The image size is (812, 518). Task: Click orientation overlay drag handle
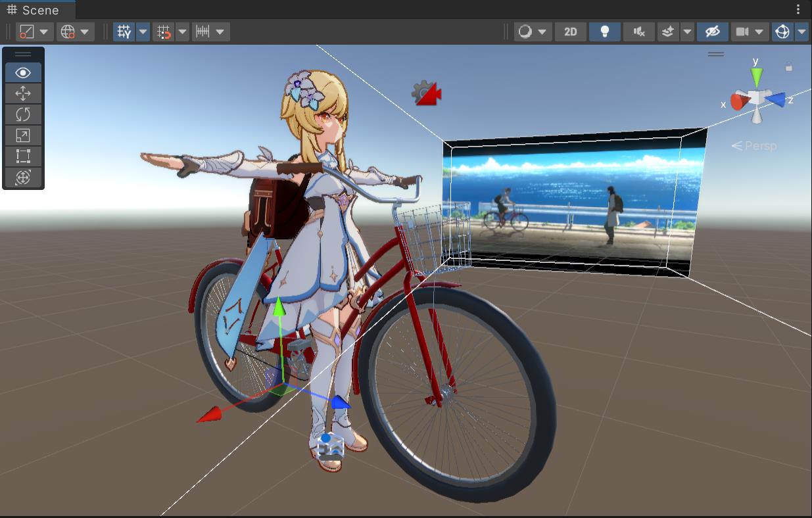click(716, 54)
